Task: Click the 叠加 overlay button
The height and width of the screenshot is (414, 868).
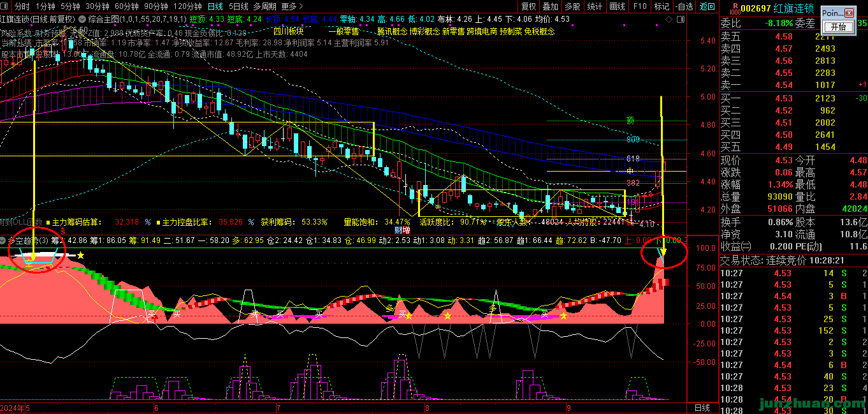Action: point(550,6)
